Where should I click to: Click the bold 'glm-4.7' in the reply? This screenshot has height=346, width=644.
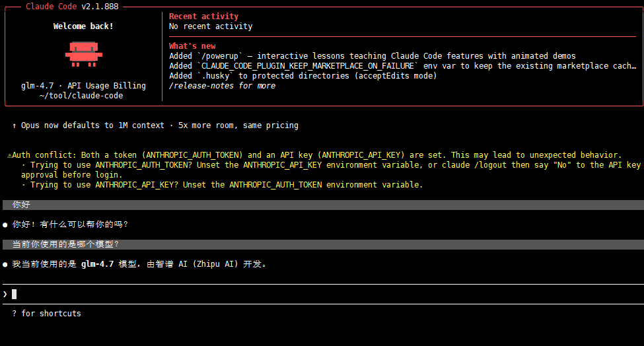click(97, 264)
